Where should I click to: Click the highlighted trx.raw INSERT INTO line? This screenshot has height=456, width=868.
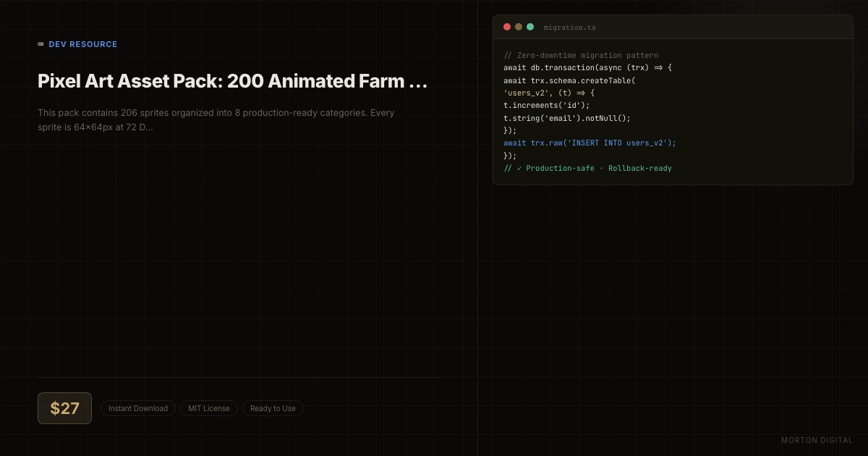[x=590, y=143]
